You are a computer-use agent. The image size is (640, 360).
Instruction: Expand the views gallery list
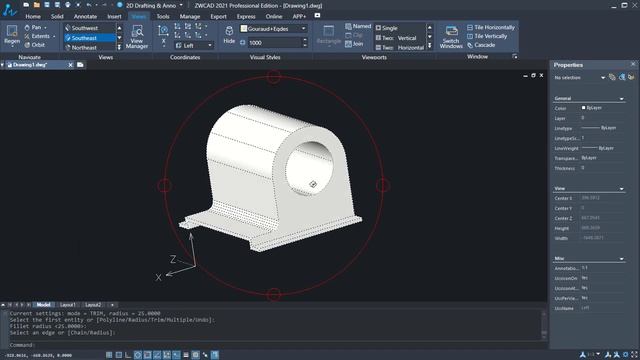tap(119, 47)
